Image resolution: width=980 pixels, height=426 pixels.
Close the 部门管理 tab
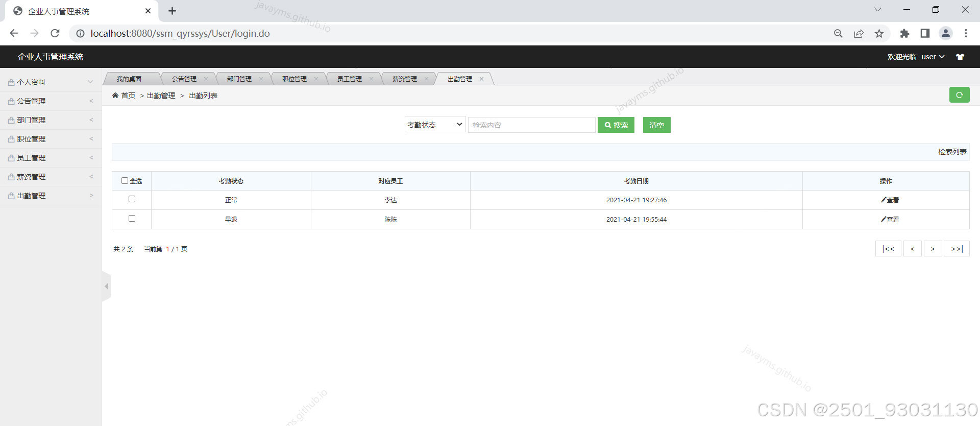tap(261, 79)
